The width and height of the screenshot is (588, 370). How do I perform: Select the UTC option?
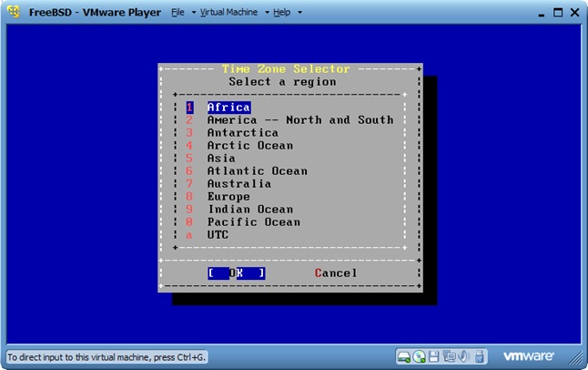click(x=218, y=235)
